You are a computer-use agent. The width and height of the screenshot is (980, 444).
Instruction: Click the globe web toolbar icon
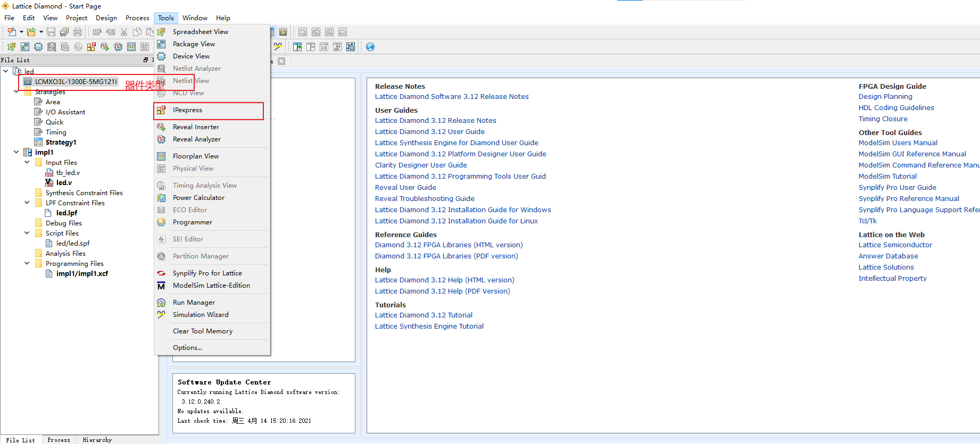370,47
